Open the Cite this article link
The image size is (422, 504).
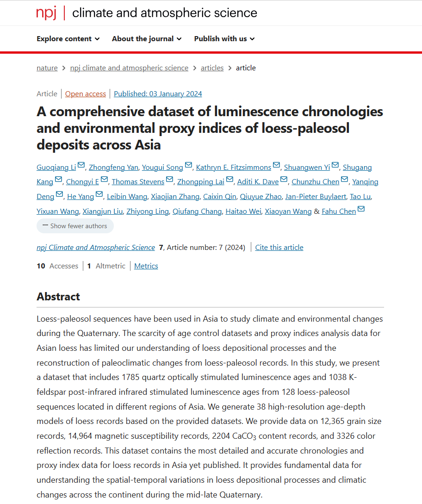tap(279, 248)
